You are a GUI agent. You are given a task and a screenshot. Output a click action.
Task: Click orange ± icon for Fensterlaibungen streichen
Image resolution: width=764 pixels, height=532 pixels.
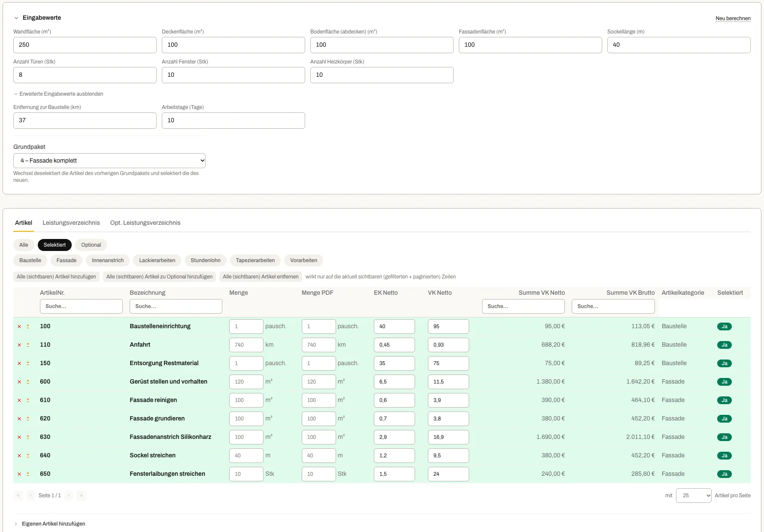[x=28, y=474]
